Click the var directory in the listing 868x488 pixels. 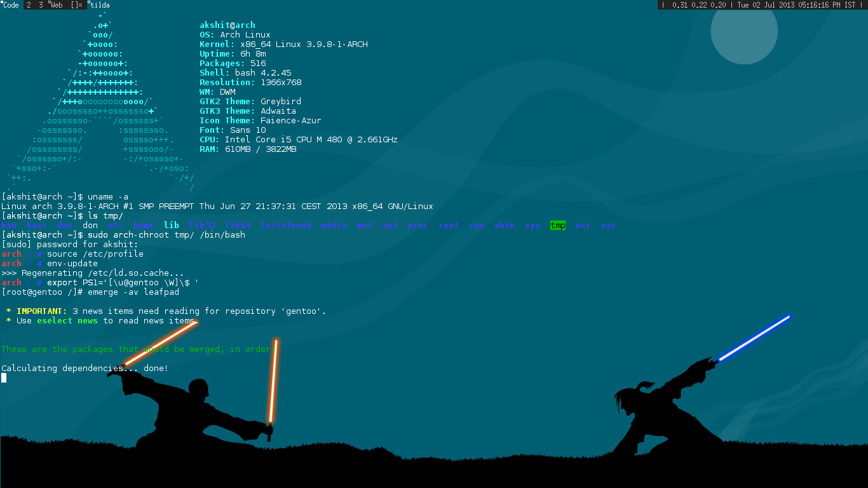coord(609,226)
